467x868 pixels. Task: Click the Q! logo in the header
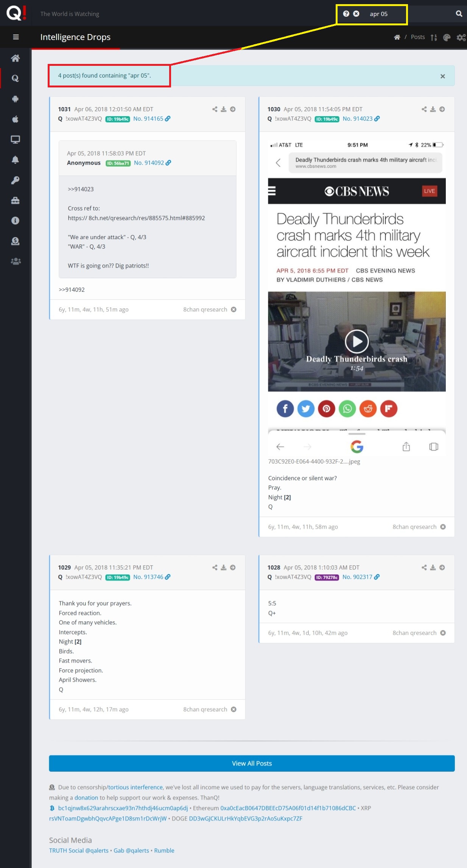[16, 12]
